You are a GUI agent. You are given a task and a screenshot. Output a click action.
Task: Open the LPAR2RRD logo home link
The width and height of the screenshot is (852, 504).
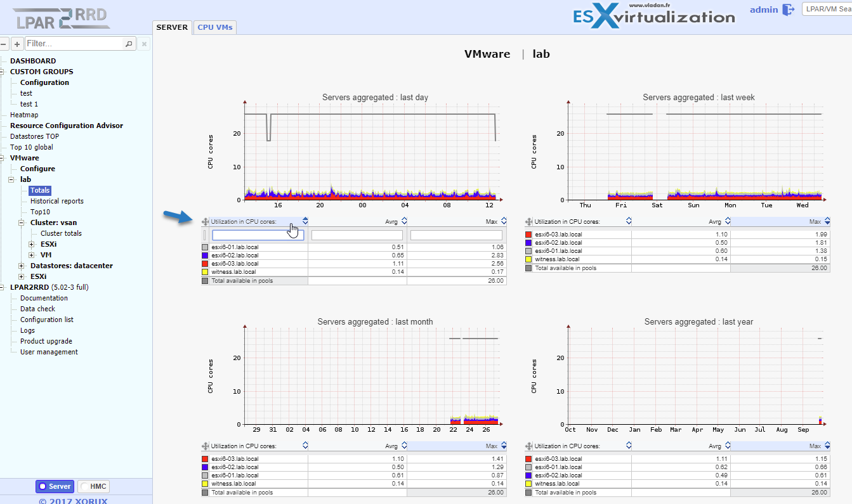coord(62,19)
